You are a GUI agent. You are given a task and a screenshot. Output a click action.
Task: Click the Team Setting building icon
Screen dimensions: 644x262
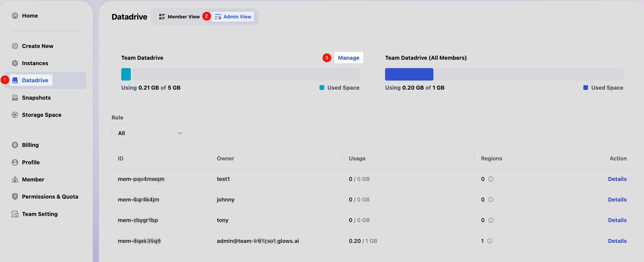click(x=15, y=214)
